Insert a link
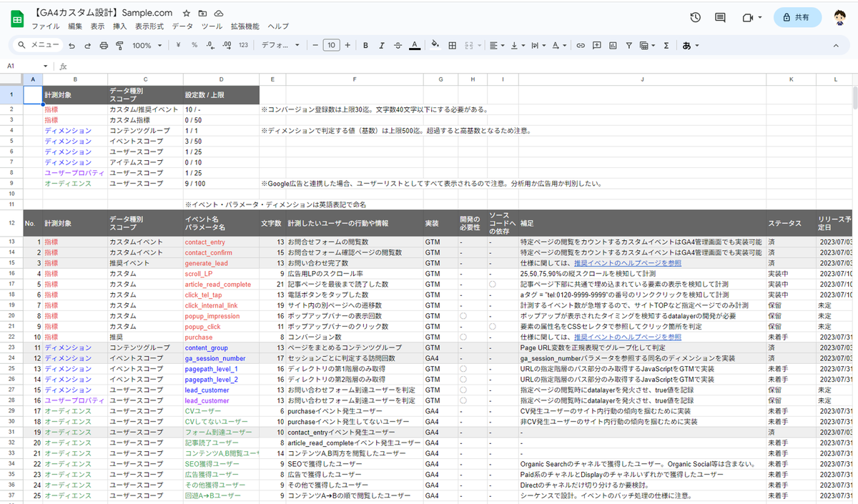Image resolution: width=858 pixels, height=504 pixels. (x=580, y=45)
